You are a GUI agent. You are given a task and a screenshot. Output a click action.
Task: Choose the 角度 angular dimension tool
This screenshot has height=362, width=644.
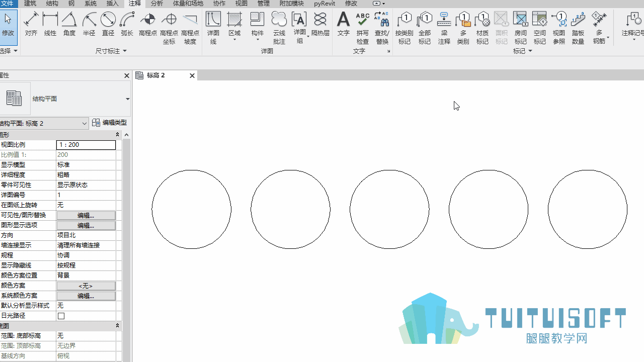pyautogui.click(x=69, y=25)
